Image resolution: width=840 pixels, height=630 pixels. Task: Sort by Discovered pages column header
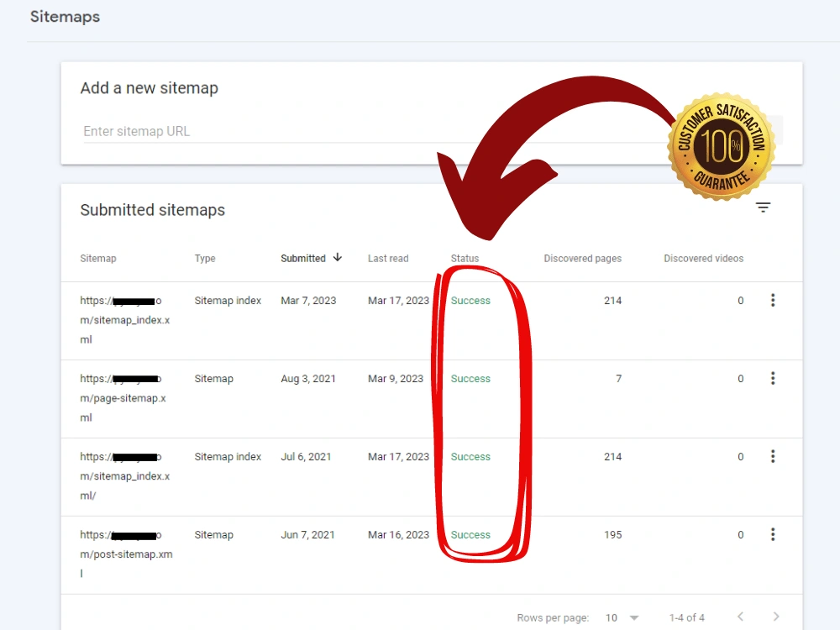583,258
